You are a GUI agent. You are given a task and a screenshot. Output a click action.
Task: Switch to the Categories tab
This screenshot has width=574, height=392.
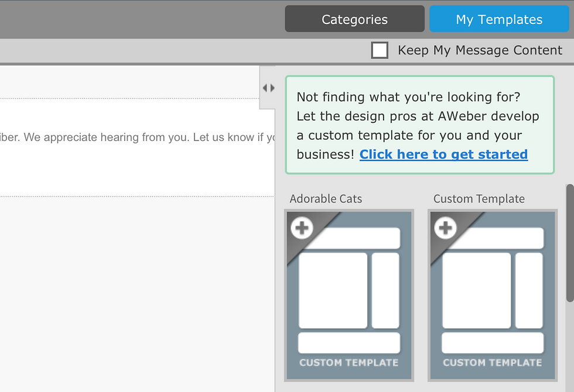tap(354, 19)
